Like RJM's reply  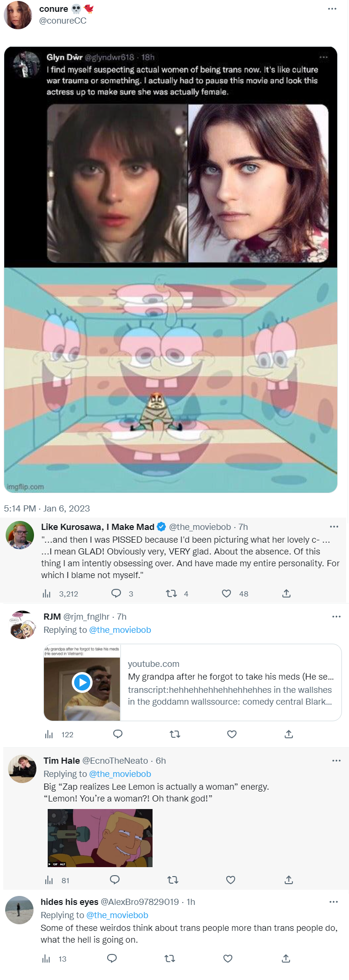click(232, 734)
